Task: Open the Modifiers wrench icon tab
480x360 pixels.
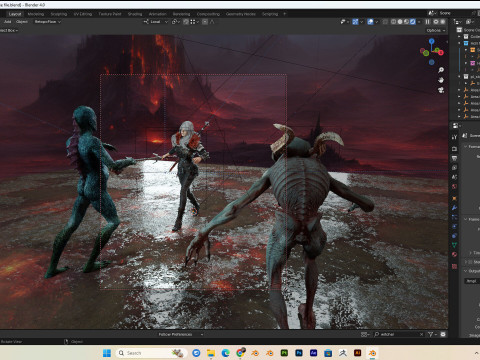Action: [454, 208]
